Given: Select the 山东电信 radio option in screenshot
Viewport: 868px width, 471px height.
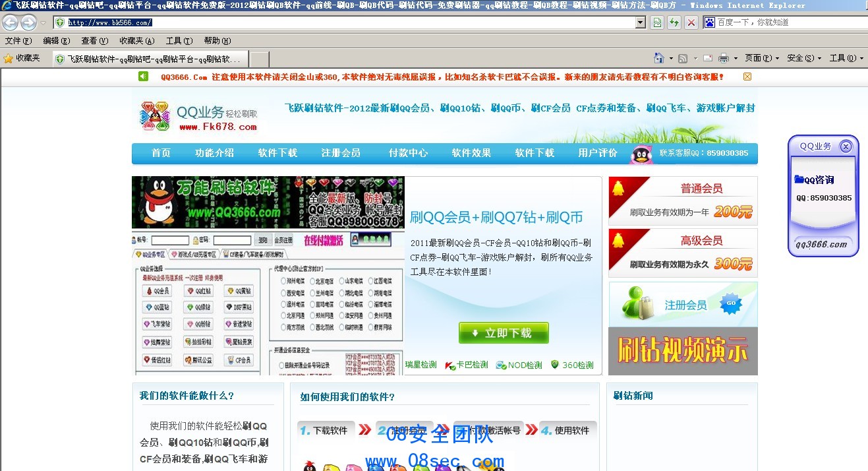Looking at the screenshot, I should (x=341, y=281).
